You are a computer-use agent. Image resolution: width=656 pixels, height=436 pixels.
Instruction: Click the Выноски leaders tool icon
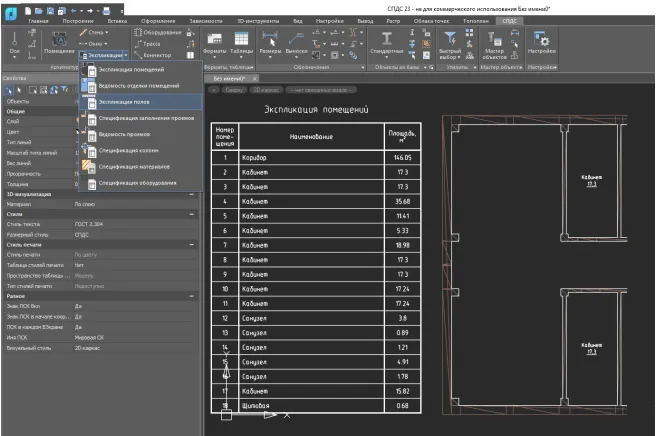[x=296, y=40]
